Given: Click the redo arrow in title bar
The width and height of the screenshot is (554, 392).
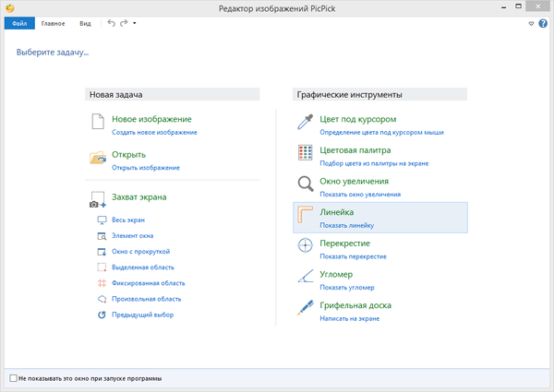Looking at the screenshot, I should 123,22.
